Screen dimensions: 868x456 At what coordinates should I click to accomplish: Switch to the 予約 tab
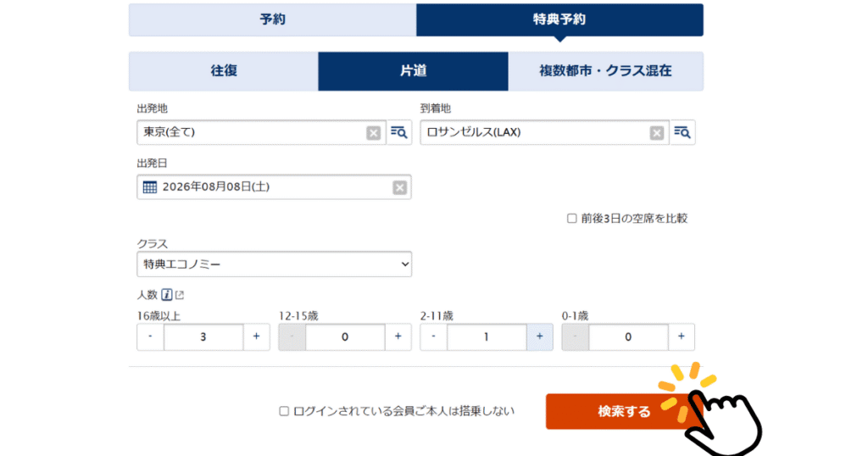pos(272,19)
